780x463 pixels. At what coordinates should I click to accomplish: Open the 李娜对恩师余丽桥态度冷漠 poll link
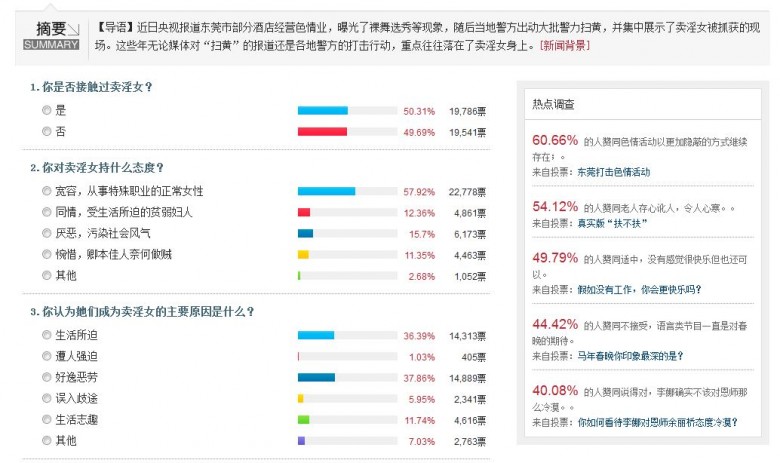coord(658,422)
